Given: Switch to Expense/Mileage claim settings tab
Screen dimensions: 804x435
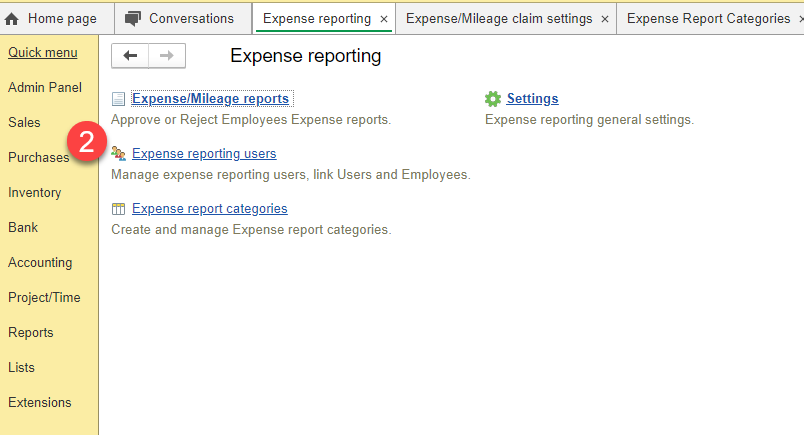Looking at the screenshot, I should click(x=499, y=18).
